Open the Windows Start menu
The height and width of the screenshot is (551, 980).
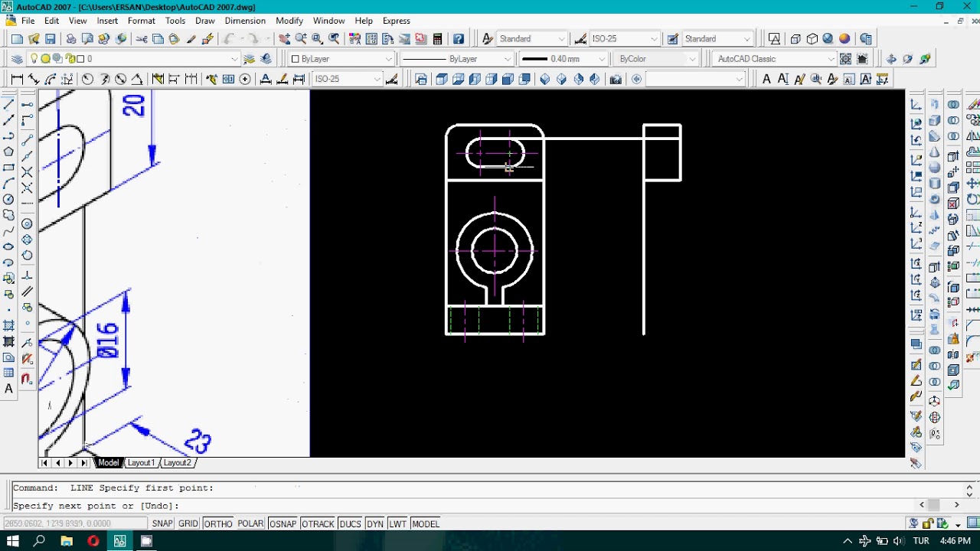12,541
